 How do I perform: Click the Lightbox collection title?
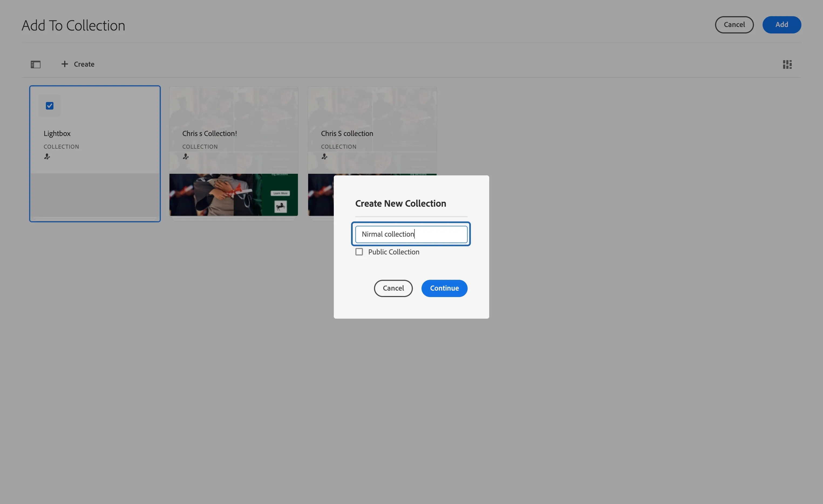pyautogui.click(x=57, y=134)
